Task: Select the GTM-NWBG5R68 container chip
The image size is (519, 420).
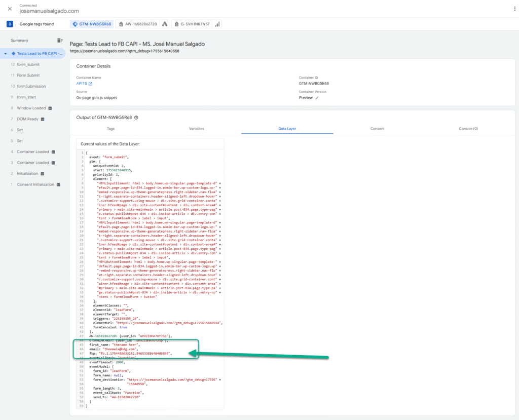Action: click(91, 24)
